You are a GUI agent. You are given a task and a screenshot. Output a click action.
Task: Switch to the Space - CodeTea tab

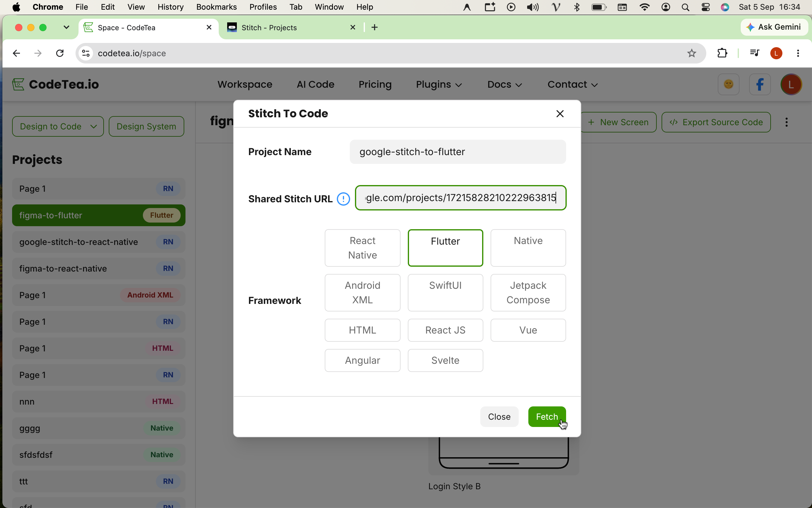tap(148, 28)
